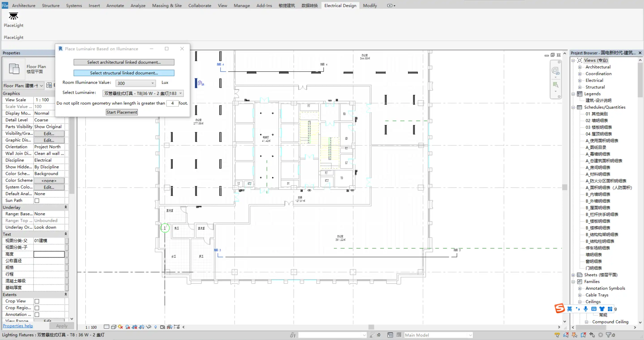This screenshot has width=644, height=340.
Task: Toggle the Crop Region Visible checkbox
Action: tap(37, 308)
